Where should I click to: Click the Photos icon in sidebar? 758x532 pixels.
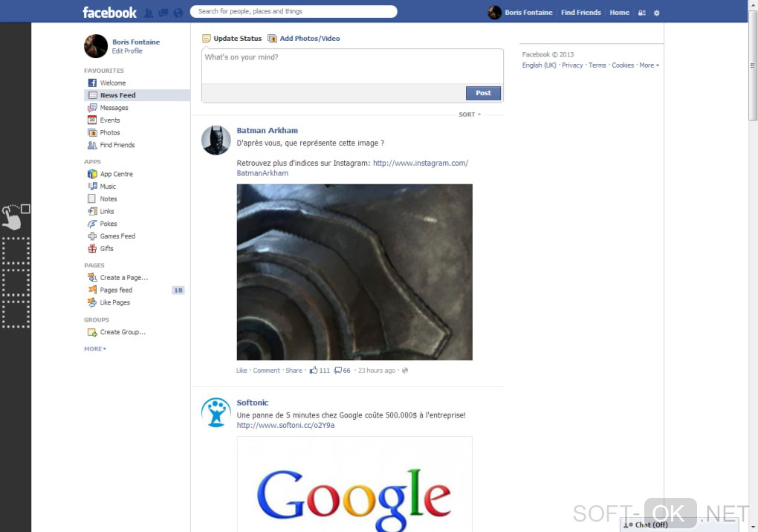pos(92,132)
